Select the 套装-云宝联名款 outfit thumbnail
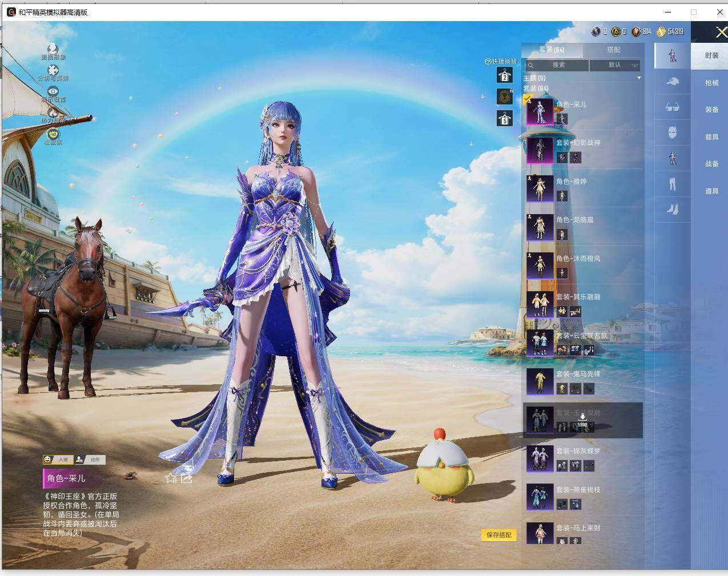 (540, 343)
